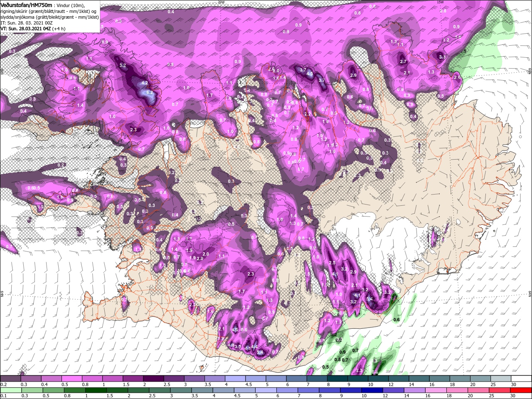Pick the red 30 mm rain legend swatch
Image resolution: width=532 pixels, height=399 pixels.
click(521, 390)
